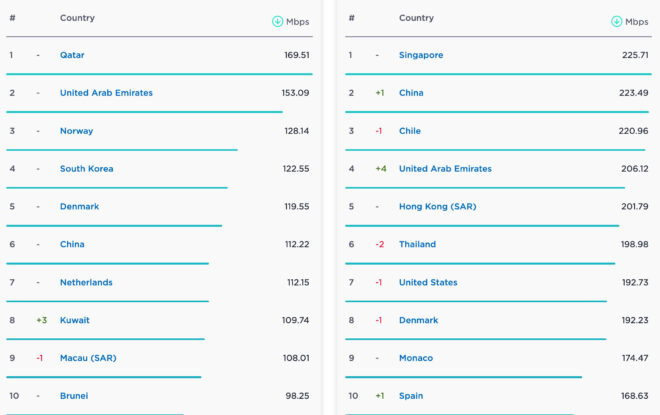660x415 pixels.
Task: Open the United States link
Action: click(428, 282)
